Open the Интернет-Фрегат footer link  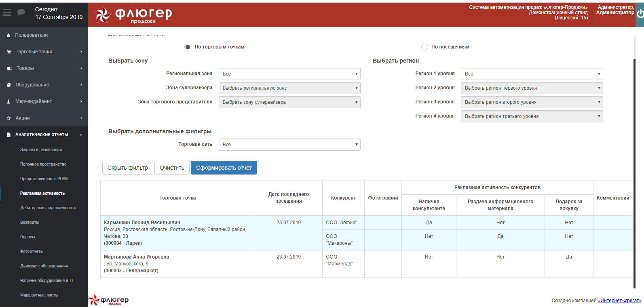619,301
